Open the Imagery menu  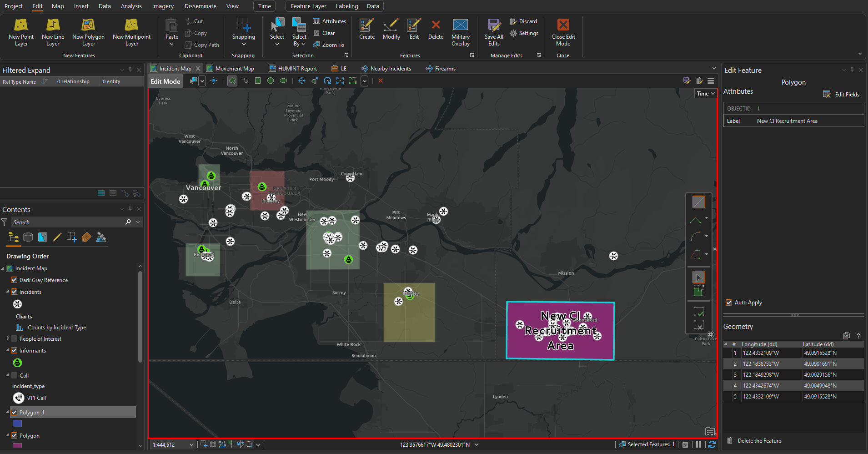(x=162, y=6)
